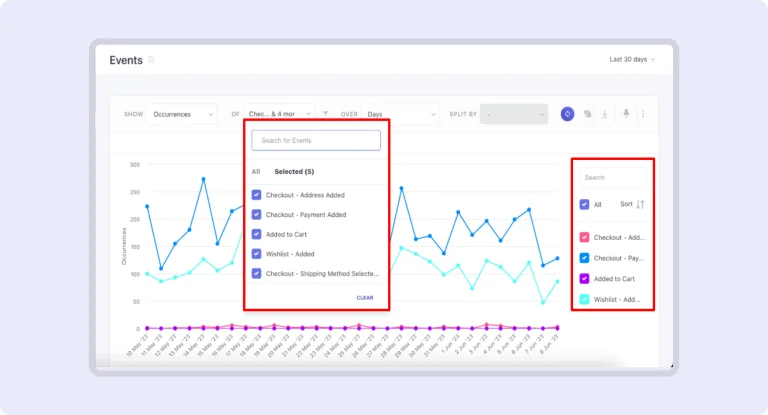The height and width of the screenshot is (415, 768).
Task: Open the Last 30 days date range
Action: [632, 60]
